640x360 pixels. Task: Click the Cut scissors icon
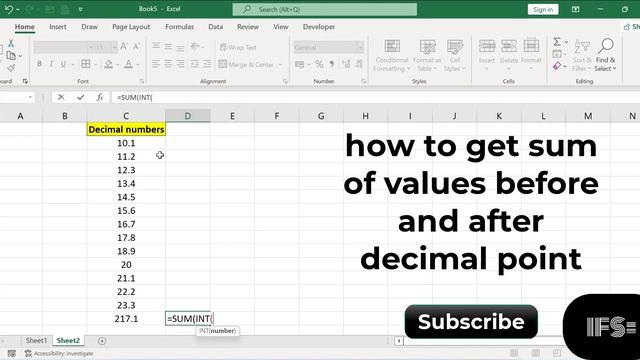pos(11,43)
